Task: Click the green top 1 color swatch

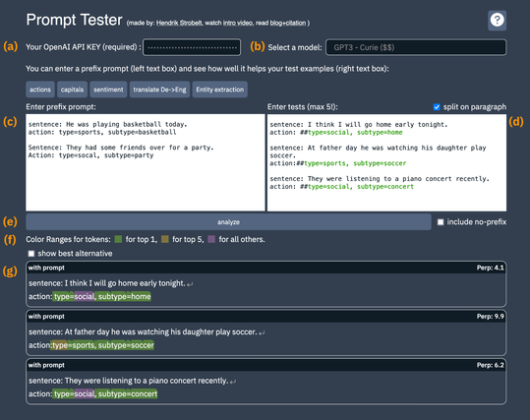Action: point(118,239)
